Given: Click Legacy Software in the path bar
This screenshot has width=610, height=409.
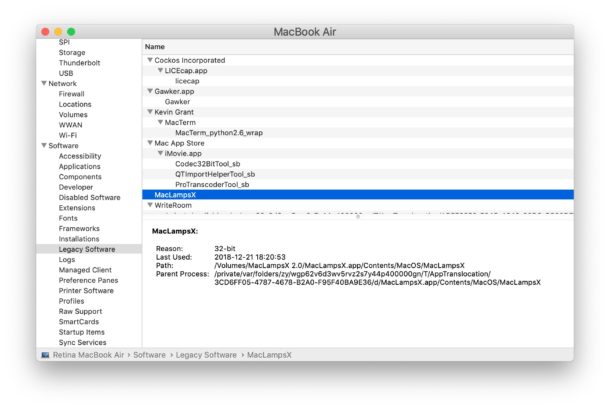Looking at the screenshot, I should [x=206, y=355].
